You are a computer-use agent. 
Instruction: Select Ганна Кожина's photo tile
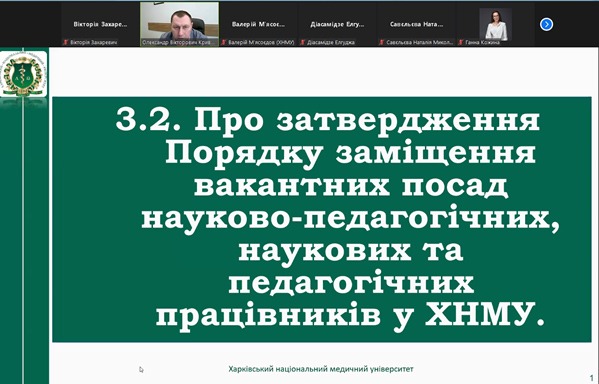tap(496, 24)
